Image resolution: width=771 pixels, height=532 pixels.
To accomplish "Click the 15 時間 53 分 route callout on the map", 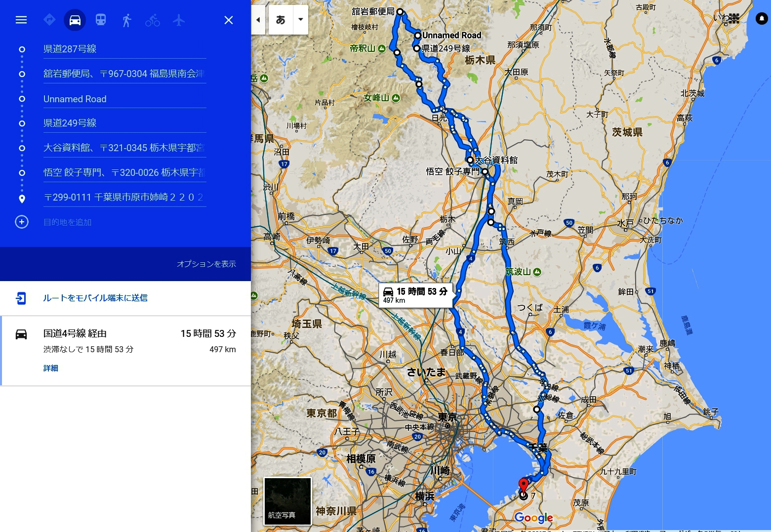I will (415, 295).
